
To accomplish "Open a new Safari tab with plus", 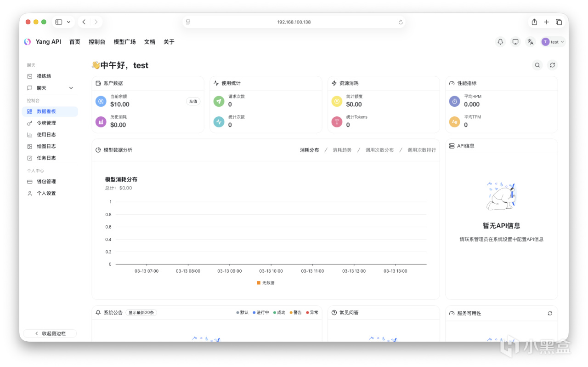I will [547, 22].
